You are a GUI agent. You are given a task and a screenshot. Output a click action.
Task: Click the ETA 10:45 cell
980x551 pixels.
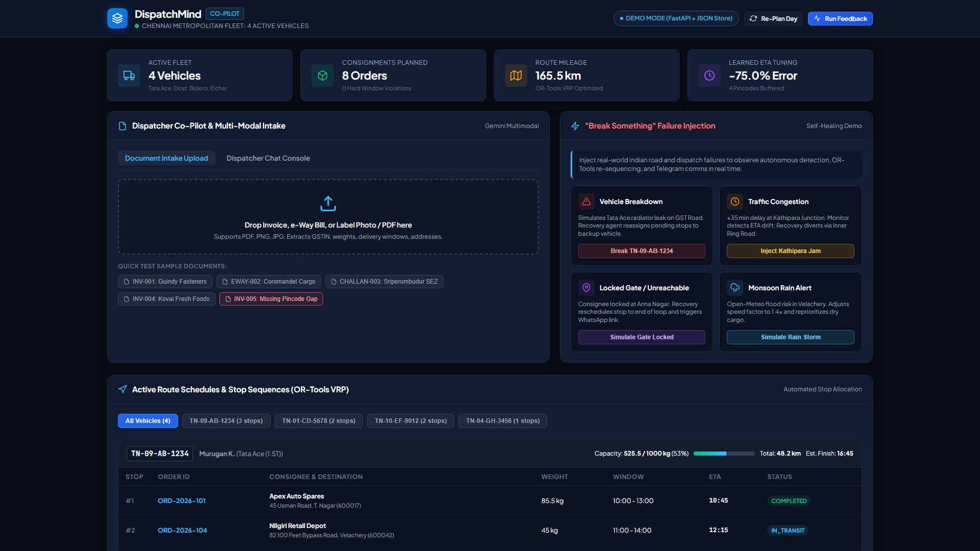click(x=718, y=500)
